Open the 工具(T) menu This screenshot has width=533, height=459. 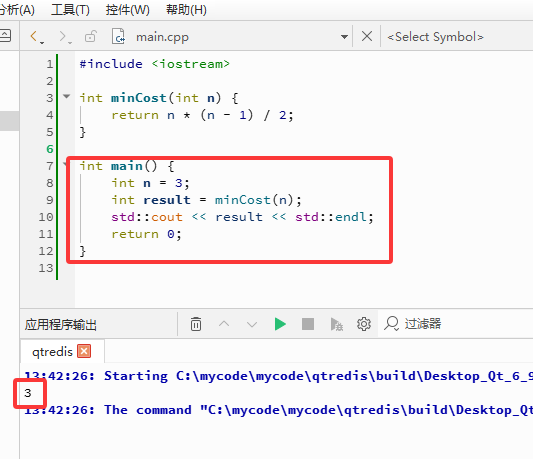(x=70, y=10)
